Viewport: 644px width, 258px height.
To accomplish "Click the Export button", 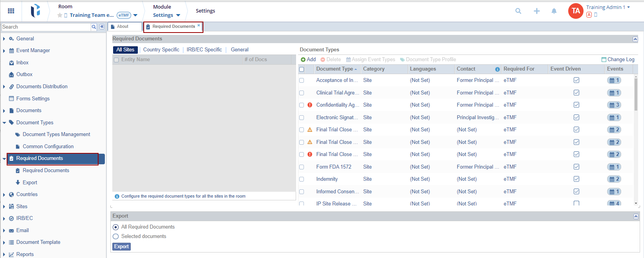I will tap(121, 247).
